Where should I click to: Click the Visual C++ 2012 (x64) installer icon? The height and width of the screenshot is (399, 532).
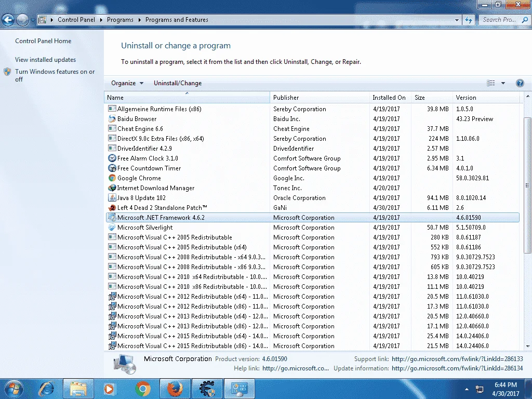click(112, 296)
